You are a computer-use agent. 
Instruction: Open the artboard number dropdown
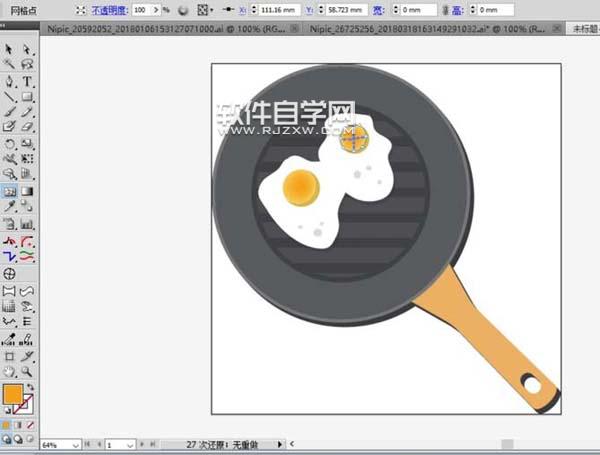point(130,445)
